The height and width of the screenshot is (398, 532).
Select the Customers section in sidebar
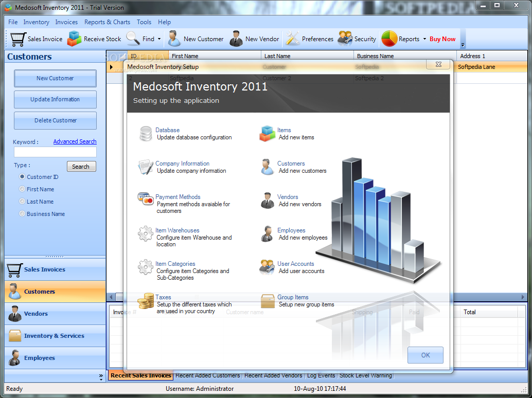55,292
